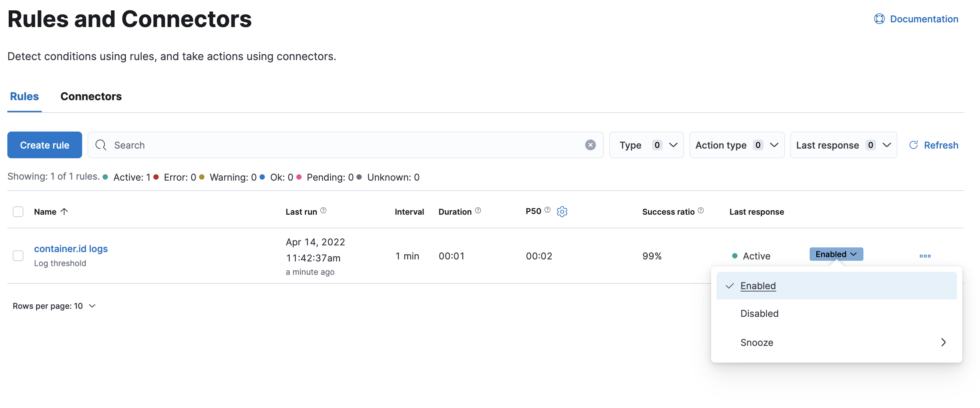Viewport: 980px width, 408px height.
Task: Select Disabled from the status dropdown
Action: click(759, 314)
